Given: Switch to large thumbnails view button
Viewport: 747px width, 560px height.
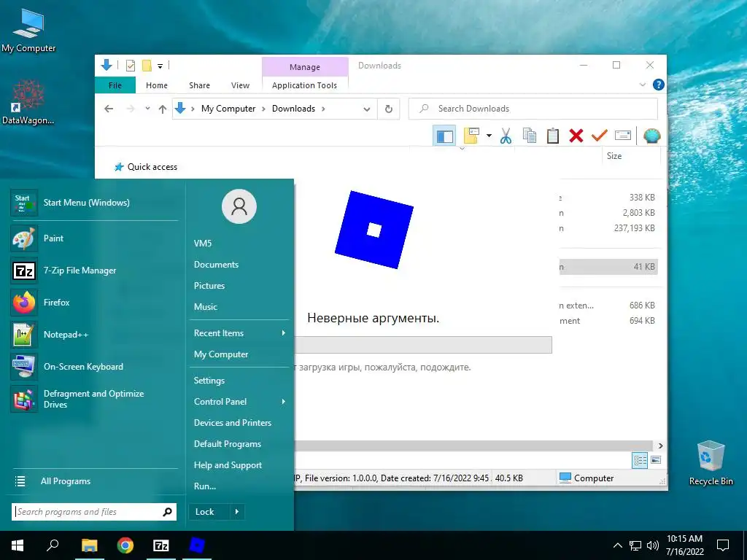Looking at the screenshot, I should point(656,460).
